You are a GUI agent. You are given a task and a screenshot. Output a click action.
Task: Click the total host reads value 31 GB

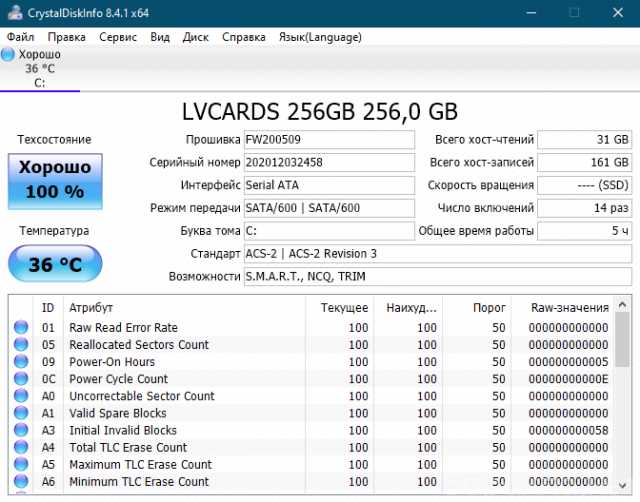pyautogui.click(x=584, y=140)
